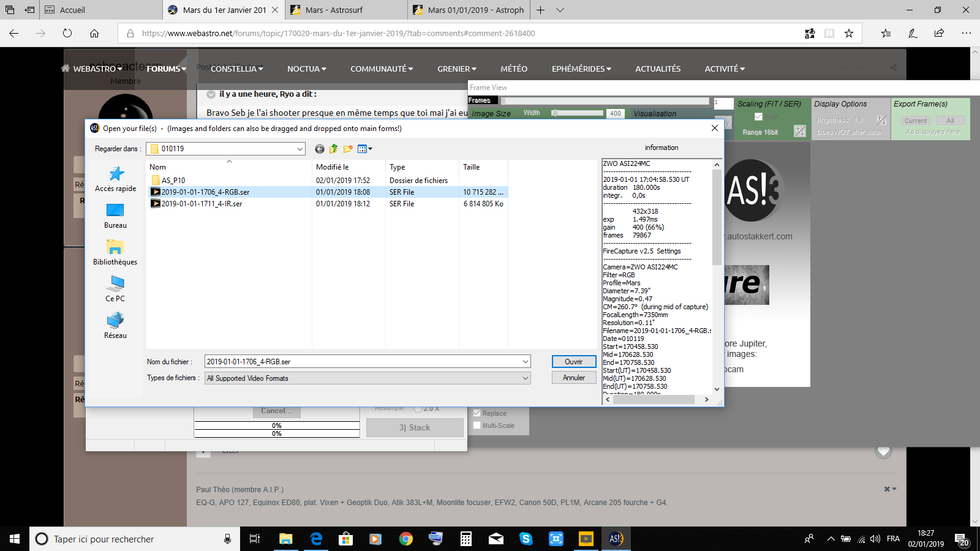Switch to the Accueil browser tab
This screenshot has height=551, width=980.
click(x=101, y=10)
